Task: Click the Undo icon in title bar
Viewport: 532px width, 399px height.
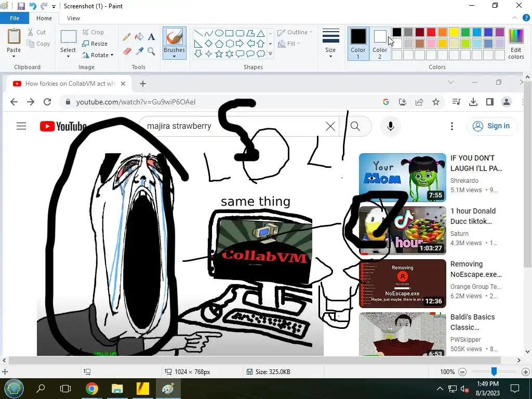Action: click(33, 6)
